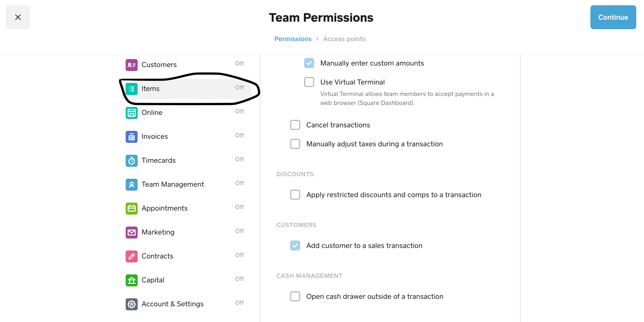Enable the Use Virtual Terminal checkbox
The height and width of the screenshot is (322, 644).
[309, 82]
